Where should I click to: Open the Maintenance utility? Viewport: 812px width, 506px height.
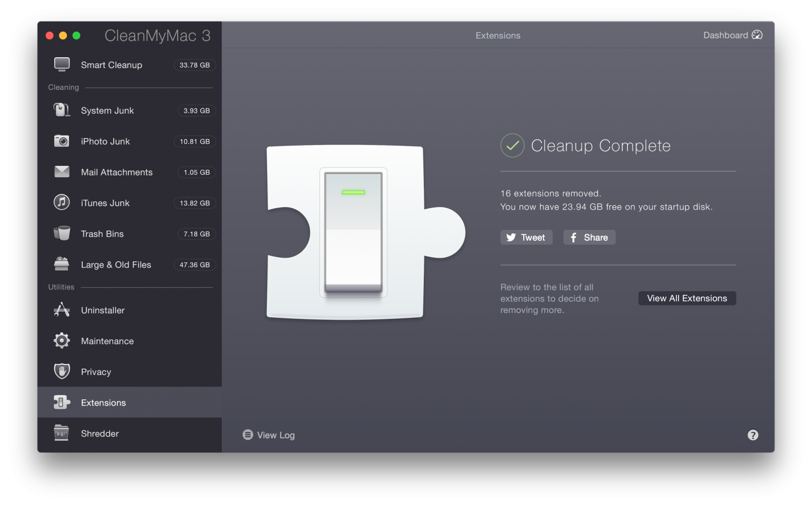[129, 341]
